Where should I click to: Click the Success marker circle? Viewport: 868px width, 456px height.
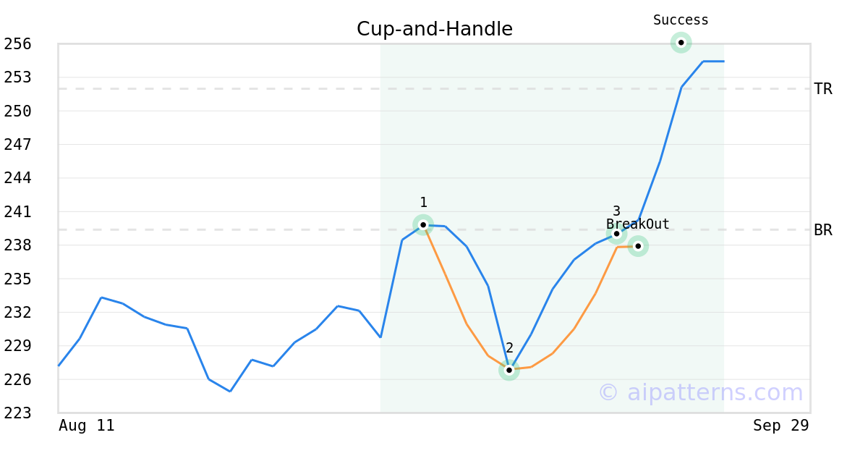[x=681, y=43]
